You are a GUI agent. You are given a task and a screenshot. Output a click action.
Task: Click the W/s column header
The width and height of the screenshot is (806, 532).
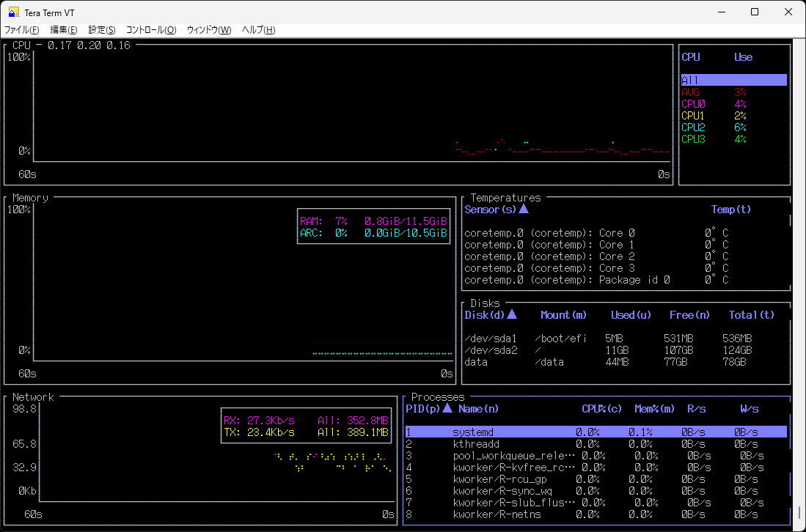[749, 409]
